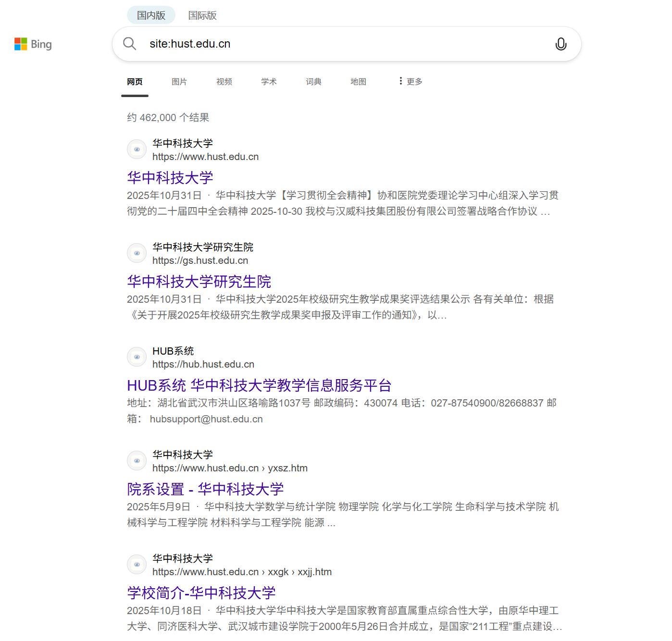This screenshot has width=672, height=641.
Task: Click the HUB系统 site name label
Action: [173, 351]
